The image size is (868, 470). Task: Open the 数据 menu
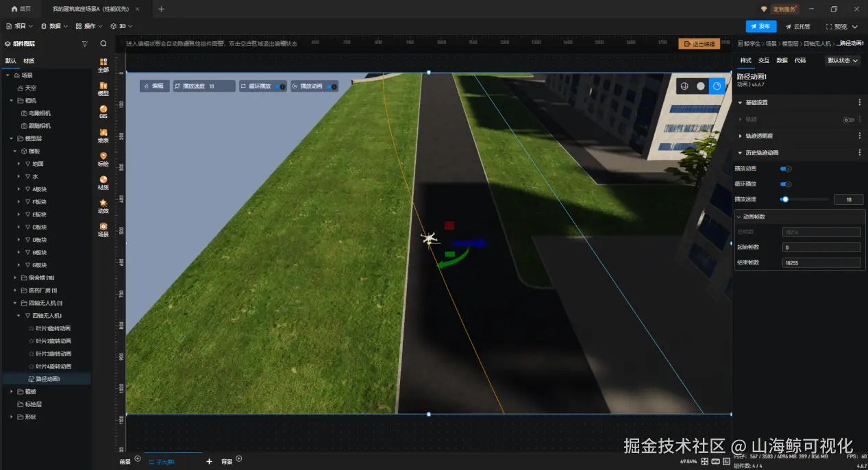(x=54, y=26)
